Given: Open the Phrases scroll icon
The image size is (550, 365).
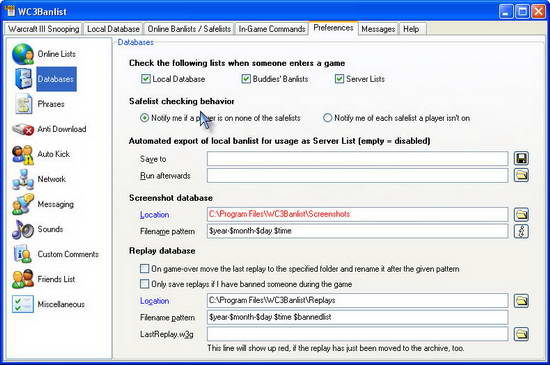Looking at the screenshot, I should point(24,104).
